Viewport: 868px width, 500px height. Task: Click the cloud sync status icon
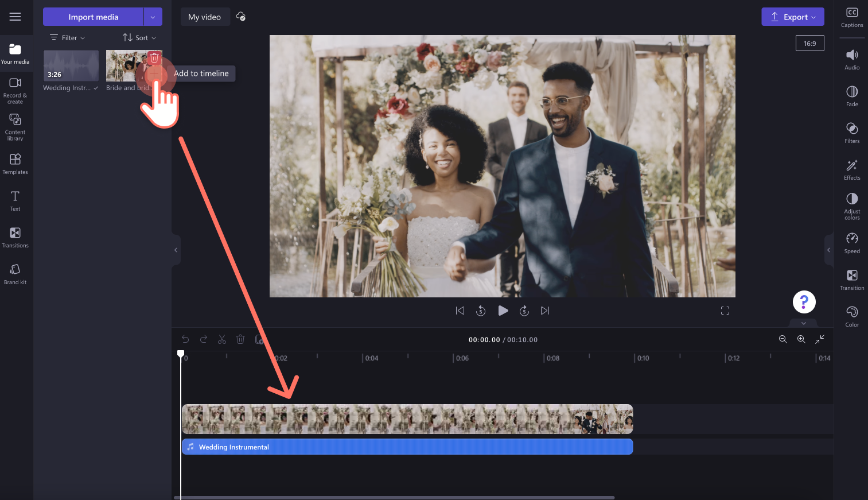click(241, 17)
